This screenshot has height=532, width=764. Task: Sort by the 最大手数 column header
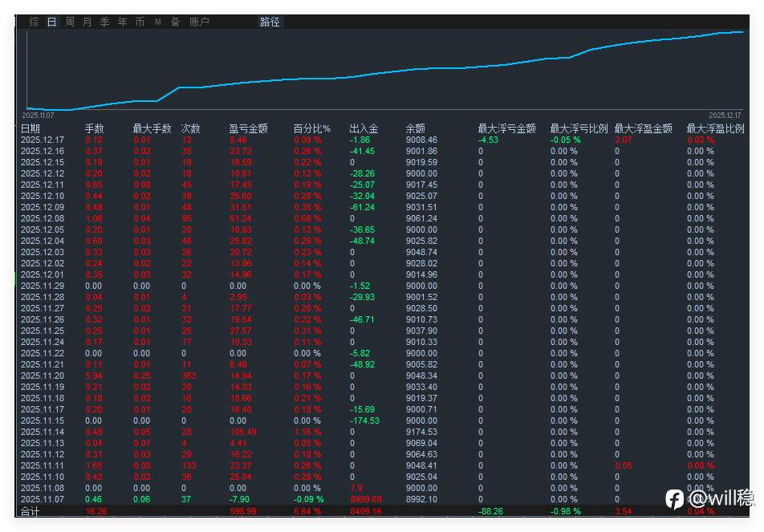click(x=152, y=128)
